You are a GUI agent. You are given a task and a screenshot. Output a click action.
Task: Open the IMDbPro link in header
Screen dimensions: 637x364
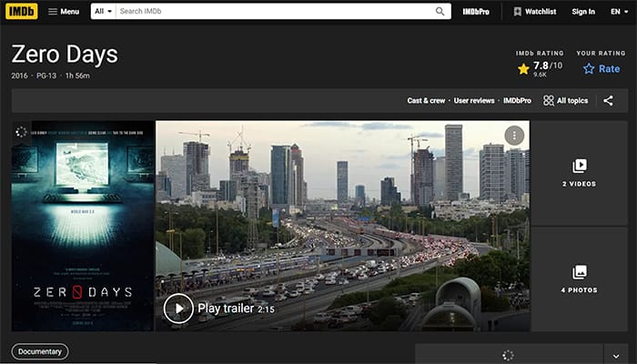coord(476,12)
